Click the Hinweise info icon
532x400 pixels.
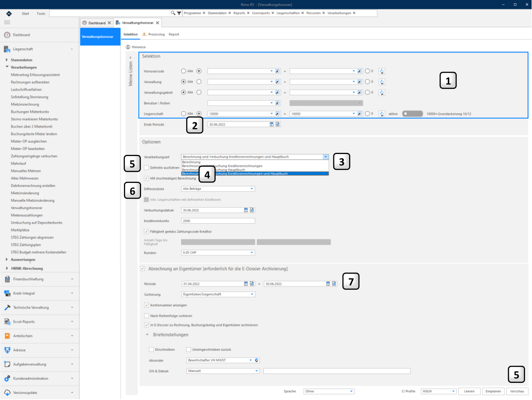click(x=128, y=47)
